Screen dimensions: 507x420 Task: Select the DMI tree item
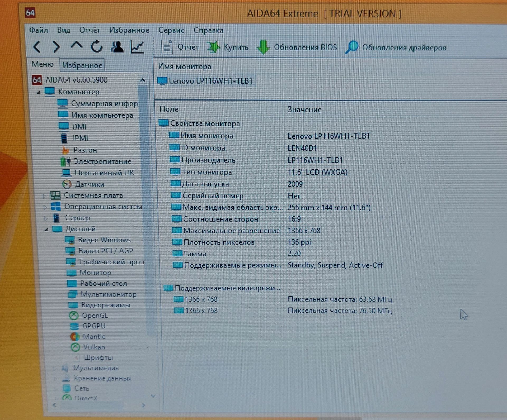[x=72, y=127]
